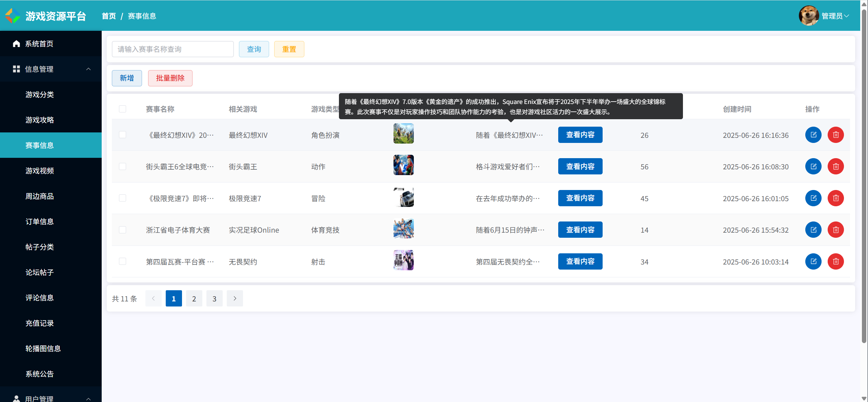Click 查看内容 for 极限竞速7 row
This screenshot has height=402, width=868.
point(580,198)
